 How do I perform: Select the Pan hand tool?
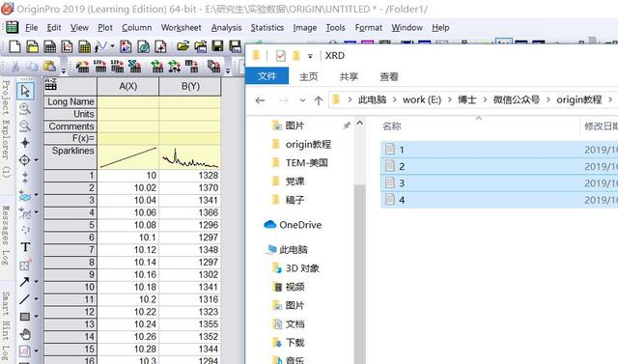25,334
